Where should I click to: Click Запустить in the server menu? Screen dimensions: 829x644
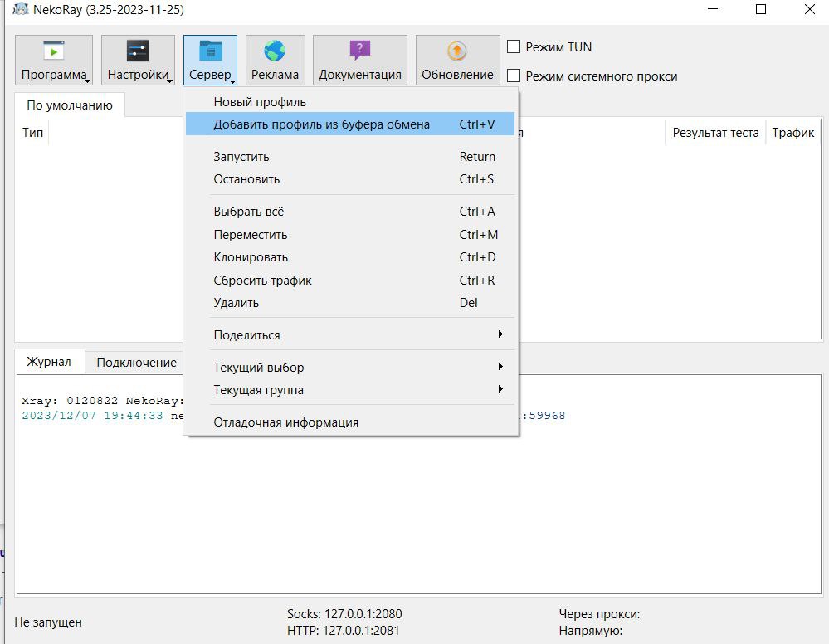coord(241,157)
